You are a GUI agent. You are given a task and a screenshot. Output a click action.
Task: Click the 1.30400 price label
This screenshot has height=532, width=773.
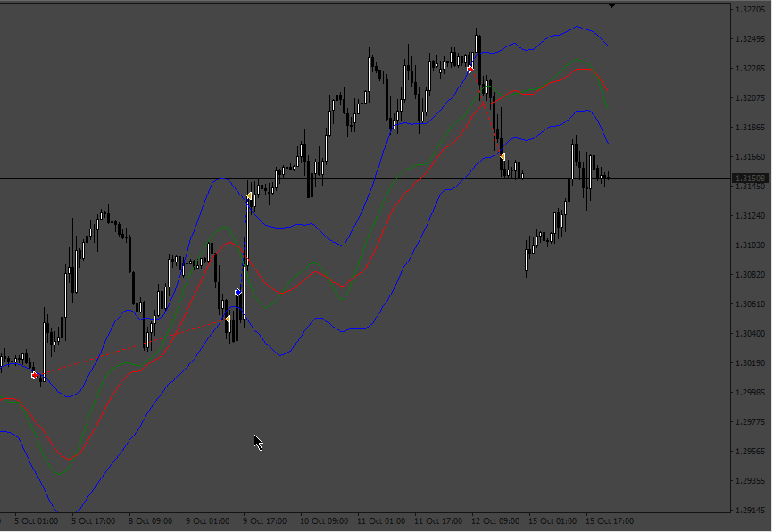(750, 333)
